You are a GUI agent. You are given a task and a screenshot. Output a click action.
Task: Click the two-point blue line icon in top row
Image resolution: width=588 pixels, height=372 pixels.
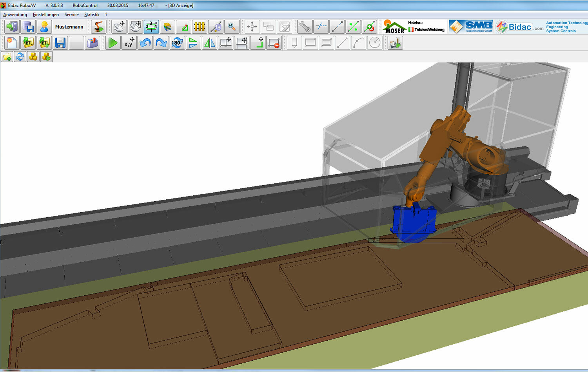click(x=337, y=27)
